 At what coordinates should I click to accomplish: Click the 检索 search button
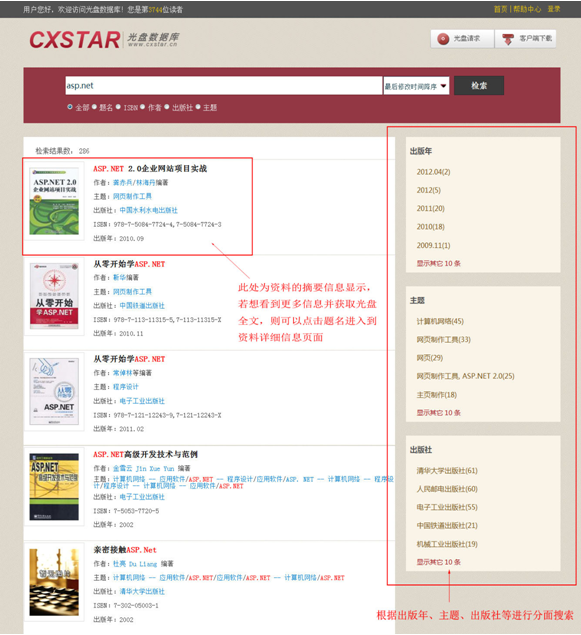click(479, 86)
